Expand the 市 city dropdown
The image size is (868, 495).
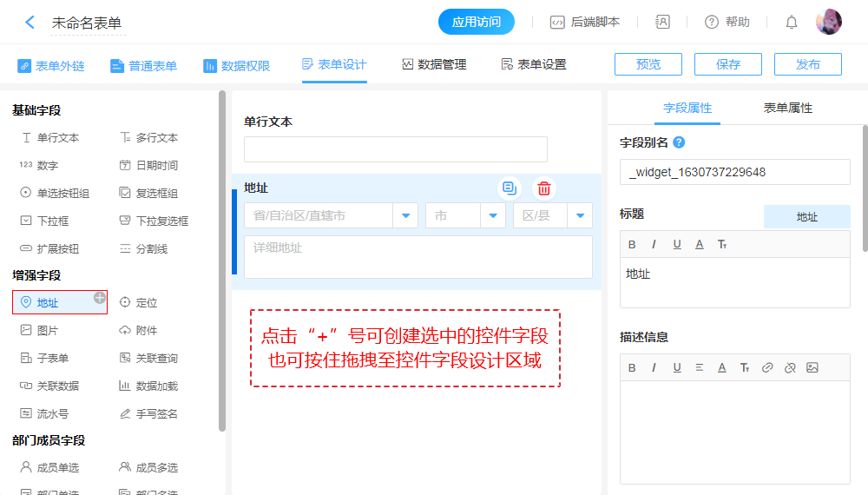point(493,215)
